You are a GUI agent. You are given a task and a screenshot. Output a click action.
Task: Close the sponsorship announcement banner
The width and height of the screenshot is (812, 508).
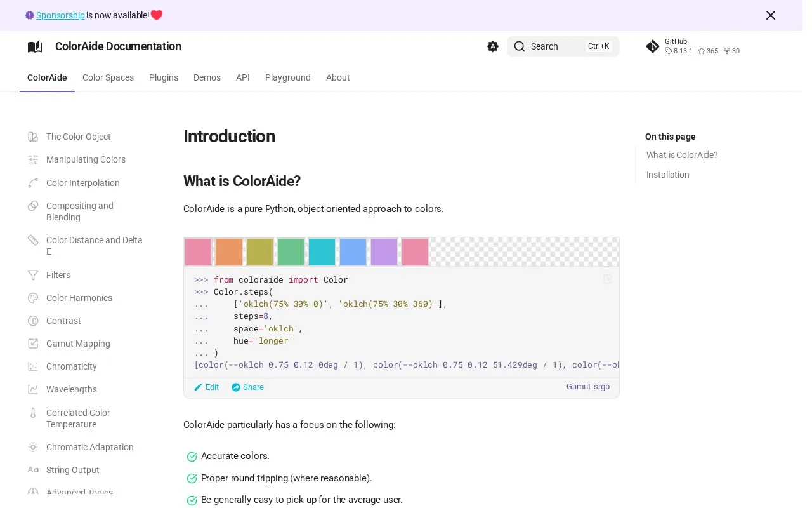pyautogui.click(x=771, y=15)
